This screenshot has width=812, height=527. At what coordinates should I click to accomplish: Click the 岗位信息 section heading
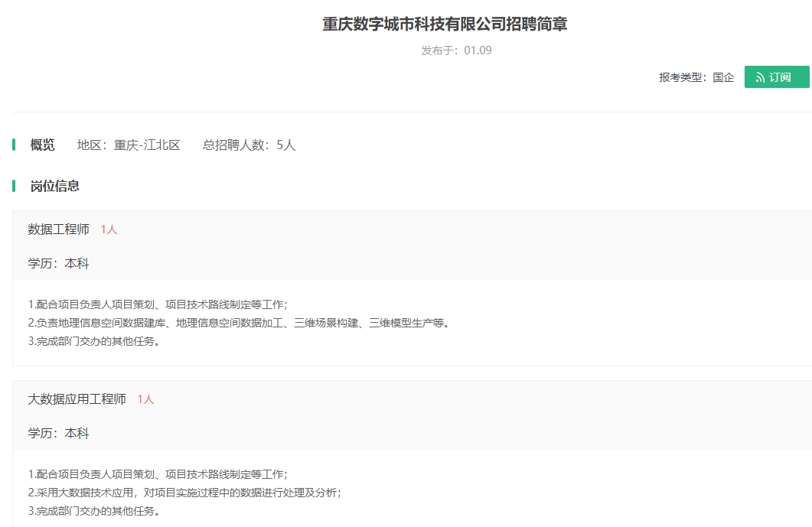click(x=55, y=187)
